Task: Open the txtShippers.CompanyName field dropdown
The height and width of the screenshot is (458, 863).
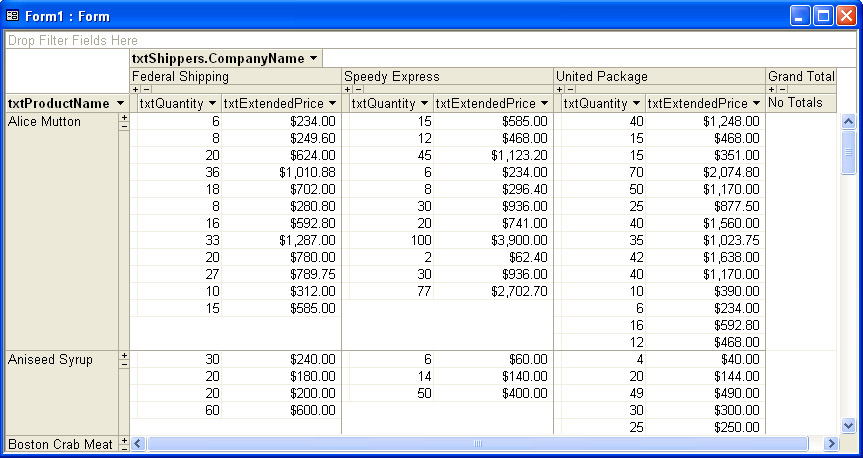Action: click(313, 59)
